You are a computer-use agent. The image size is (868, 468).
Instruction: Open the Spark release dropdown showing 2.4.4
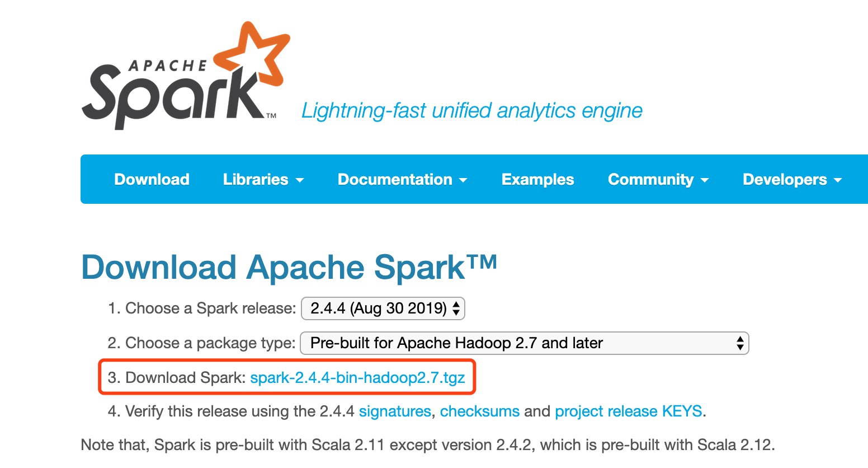click(383, 308)
